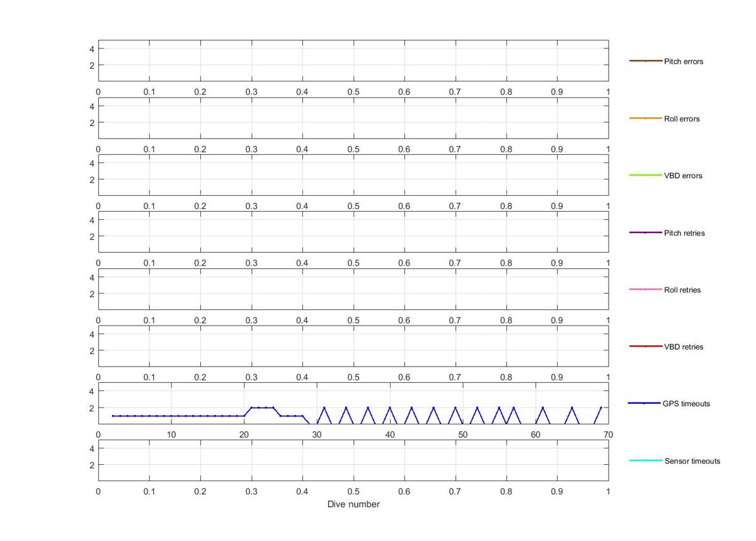
Task: Click the "40" tick on GPS timeouts axis
Action: coord(390,435)
